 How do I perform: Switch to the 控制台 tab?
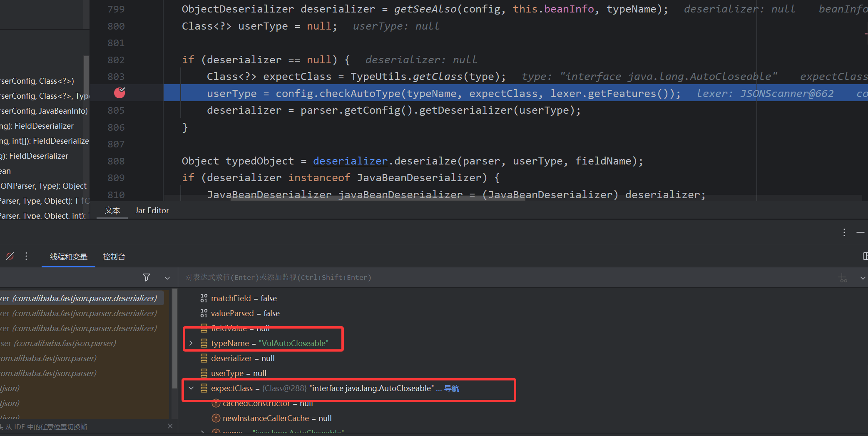click(x=114, y=257)
